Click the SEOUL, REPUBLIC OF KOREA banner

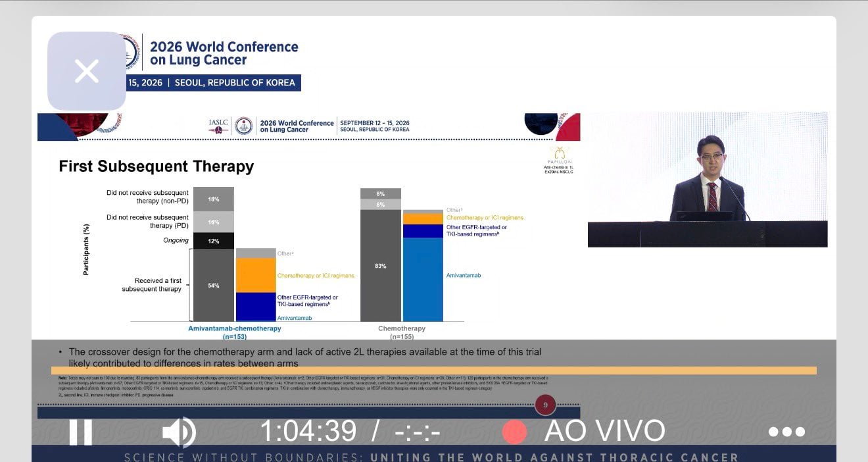[234, 83]
